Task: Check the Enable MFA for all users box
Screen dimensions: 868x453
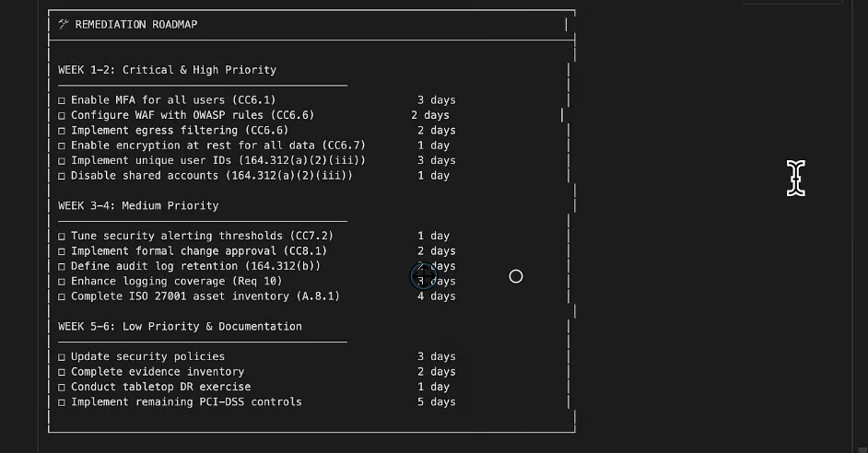Action: pyautogui.click(x=62, y=100)
